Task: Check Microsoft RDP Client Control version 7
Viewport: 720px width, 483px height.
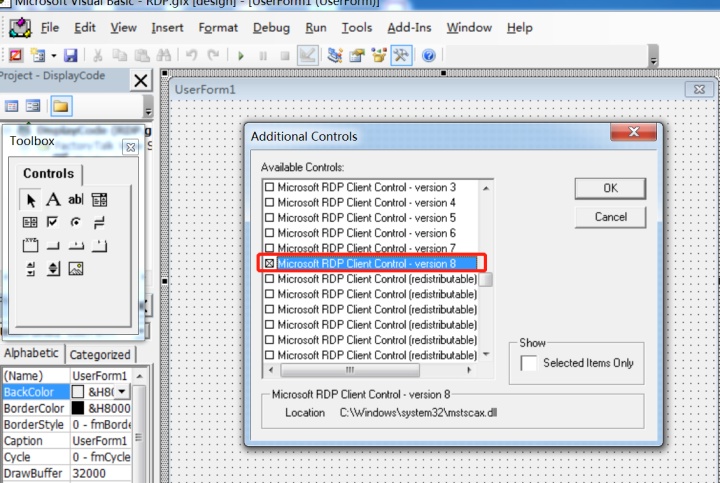Action: coord(270,248)
